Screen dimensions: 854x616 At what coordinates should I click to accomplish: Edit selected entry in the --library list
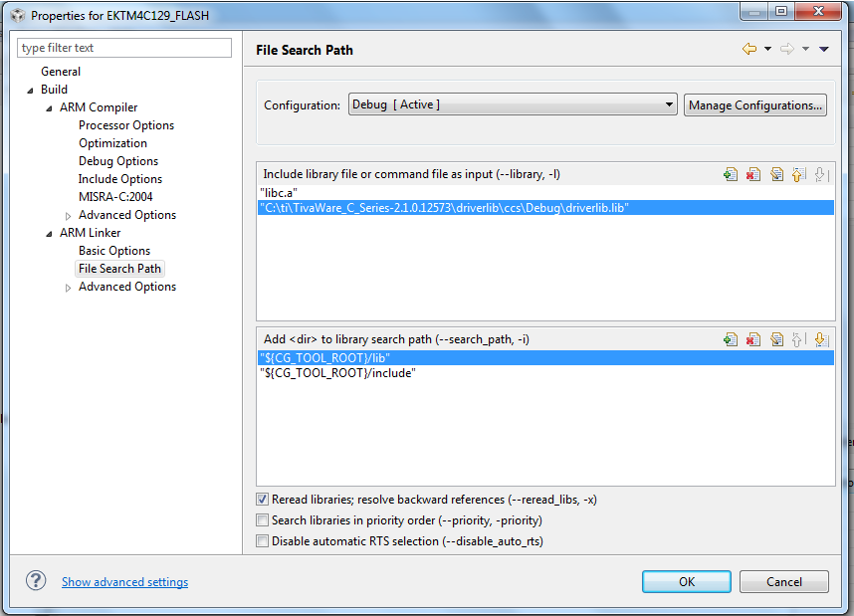pos(776,175)
